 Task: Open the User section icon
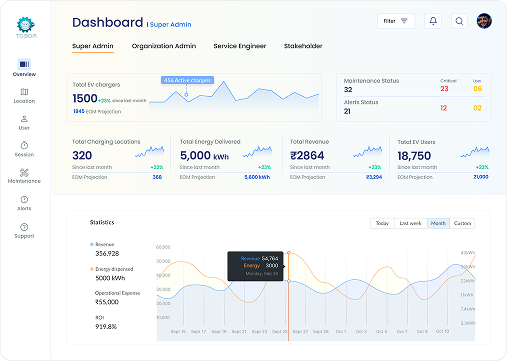(24, 119)
